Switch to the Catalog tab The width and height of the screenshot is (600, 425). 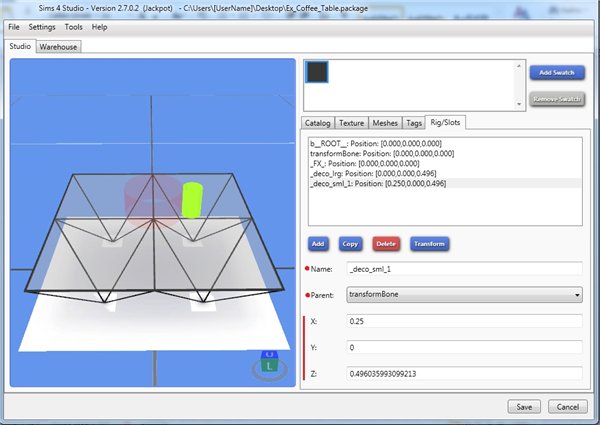(x=318, y=123)
